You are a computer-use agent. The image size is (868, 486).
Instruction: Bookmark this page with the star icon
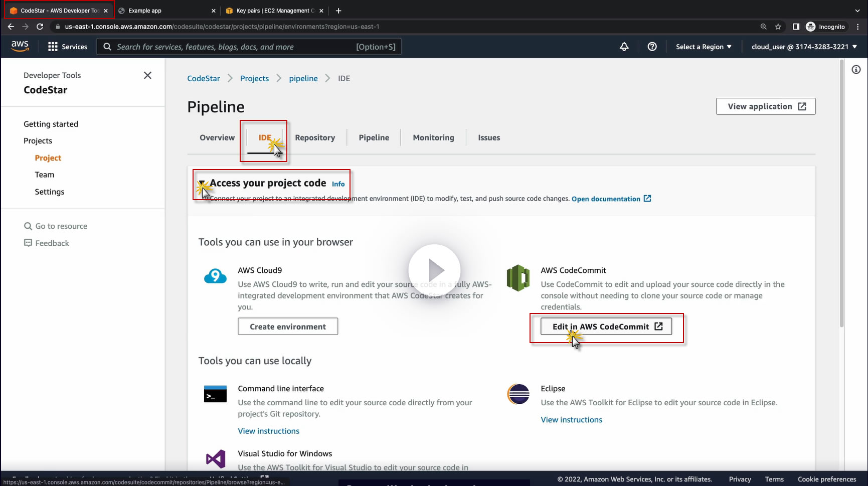(778, 27)
